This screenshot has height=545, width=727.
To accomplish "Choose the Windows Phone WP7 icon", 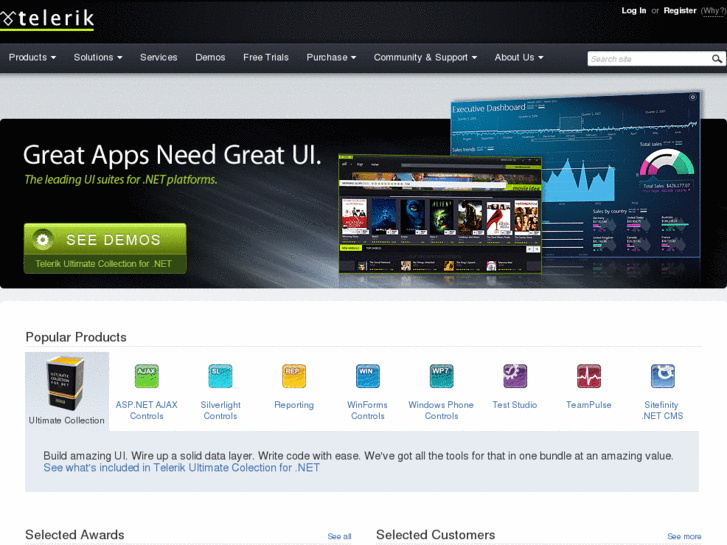I will coord(441,376).
